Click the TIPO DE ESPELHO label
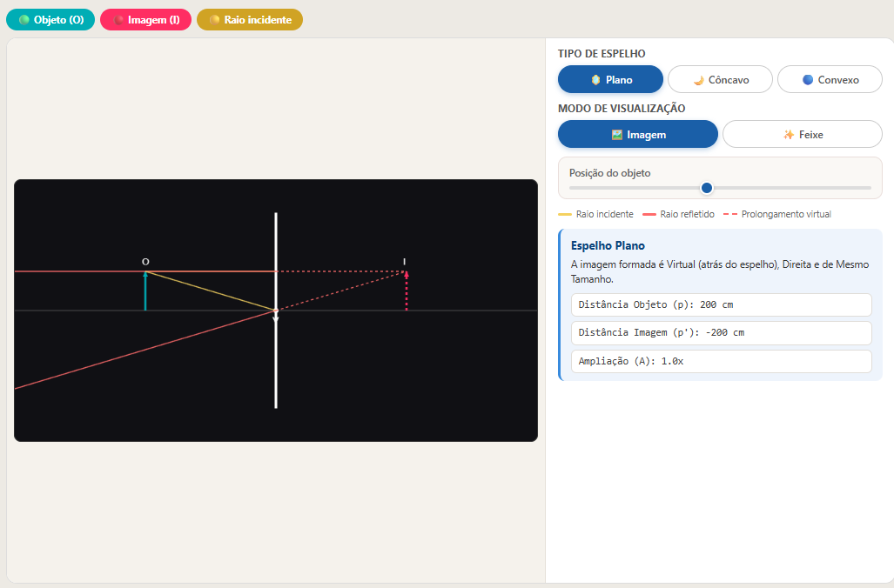This screenshot has height=588, width=894. [602, 54]
